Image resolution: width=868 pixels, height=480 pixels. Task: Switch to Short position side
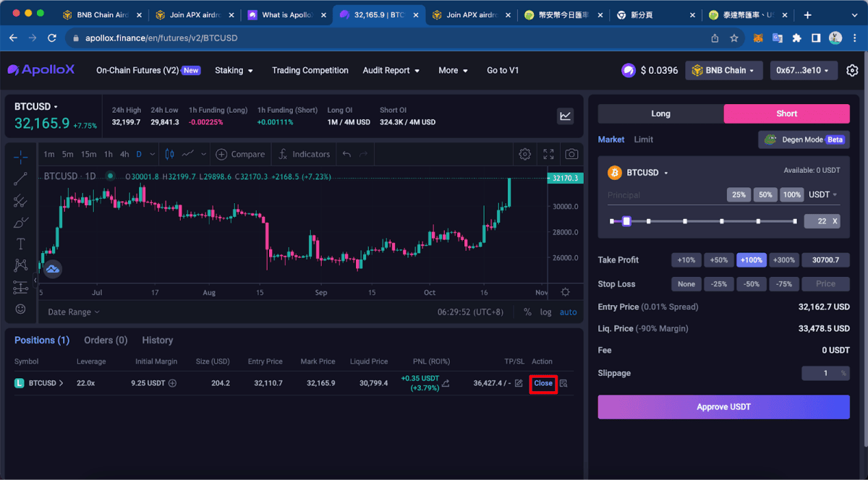(787, 113)
